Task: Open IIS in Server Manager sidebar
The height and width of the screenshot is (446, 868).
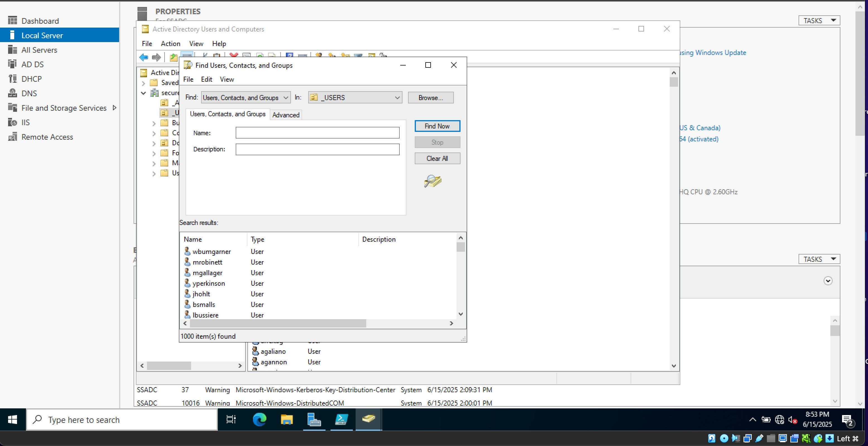Action: [x=25, y=122]
